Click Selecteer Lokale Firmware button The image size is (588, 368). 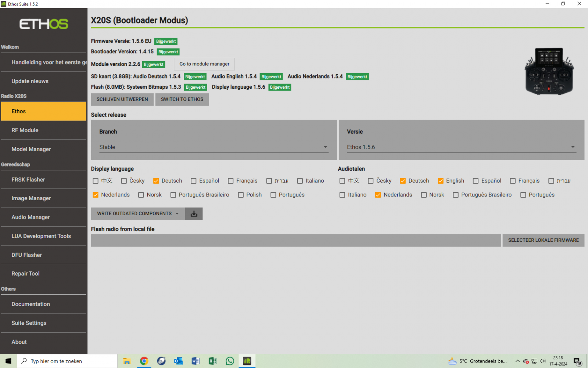pyautogui.click(x=544, y=240)
